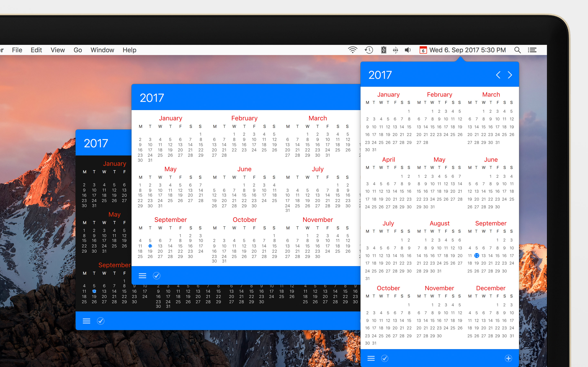Click the notification list icon in menu bar
The width and height of the screenshot is (588, 367).
point(532,50)
